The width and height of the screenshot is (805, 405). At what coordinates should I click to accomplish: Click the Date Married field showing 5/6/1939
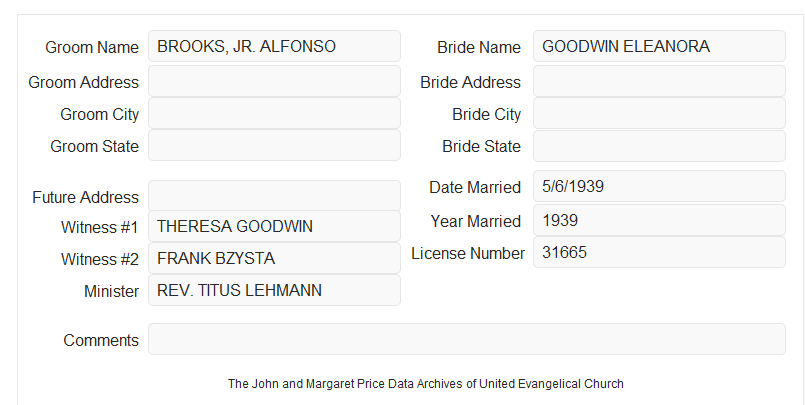pos(659,186)
